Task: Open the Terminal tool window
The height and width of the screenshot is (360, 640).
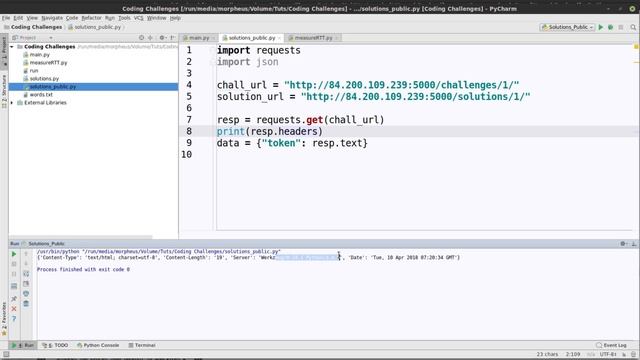Action: [x=142, y=345]
